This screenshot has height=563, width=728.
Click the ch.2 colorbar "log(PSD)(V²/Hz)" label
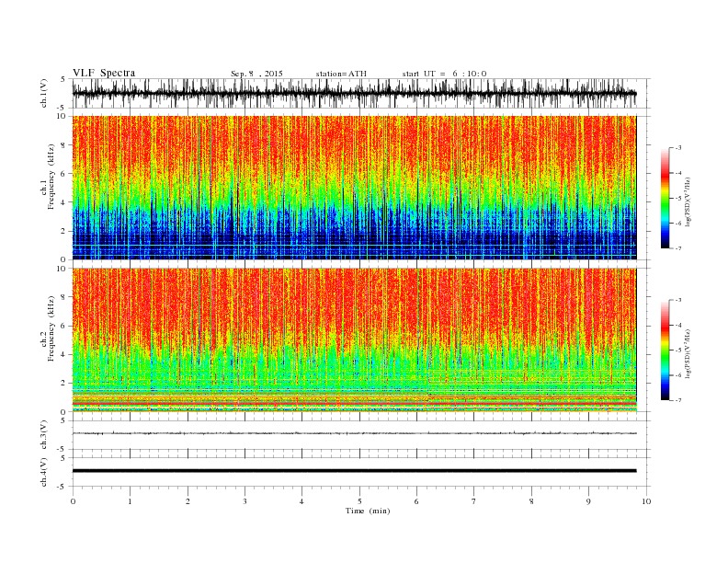pos(688,354)
